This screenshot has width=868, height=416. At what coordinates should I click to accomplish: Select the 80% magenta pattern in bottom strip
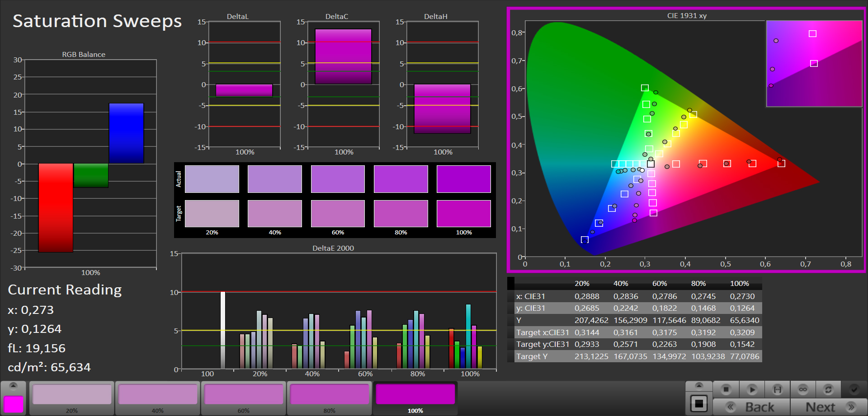pyautogui.click(x=330, y=397)
